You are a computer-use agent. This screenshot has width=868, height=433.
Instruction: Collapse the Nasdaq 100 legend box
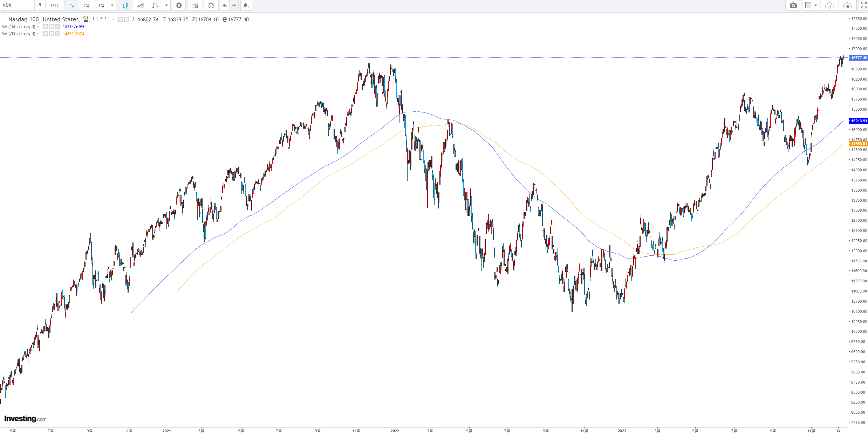(x=4, y=19)
